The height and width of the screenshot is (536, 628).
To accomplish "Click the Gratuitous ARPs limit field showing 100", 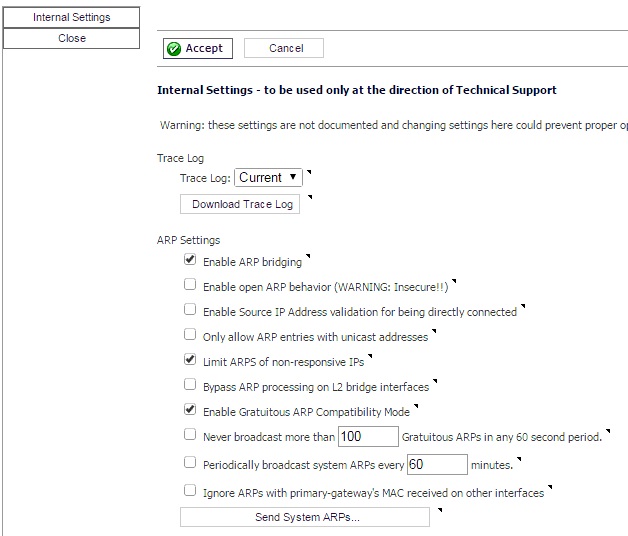I will click(x=368, y=436).
